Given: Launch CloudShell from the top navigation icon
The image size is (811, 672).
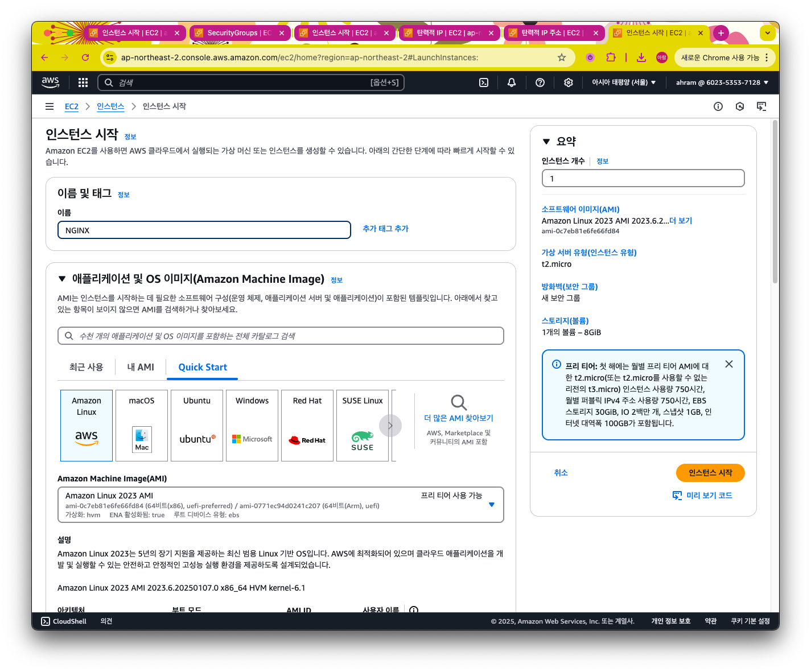Looking at the screenshot, I should point(484,83).
